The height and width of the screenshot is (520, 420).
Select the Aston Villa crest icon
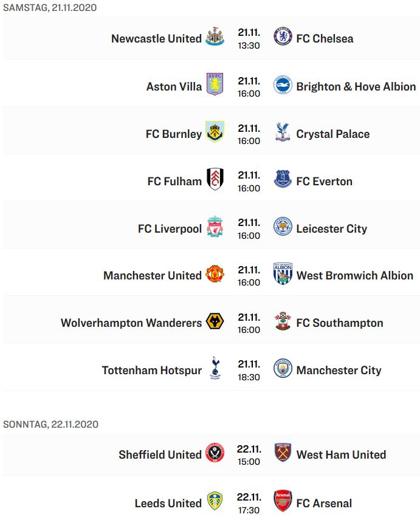pos(215,85)
